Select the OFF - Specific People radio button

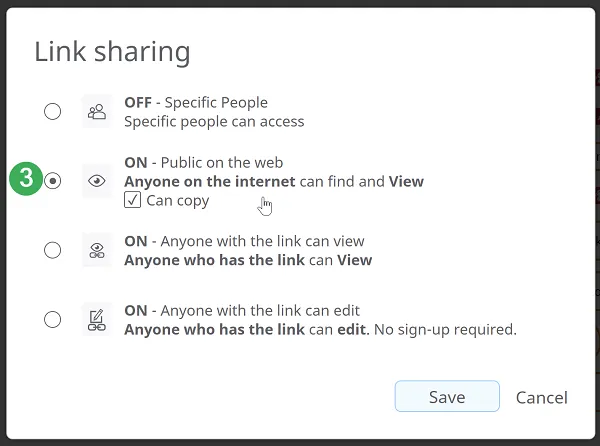click(53, 112)
